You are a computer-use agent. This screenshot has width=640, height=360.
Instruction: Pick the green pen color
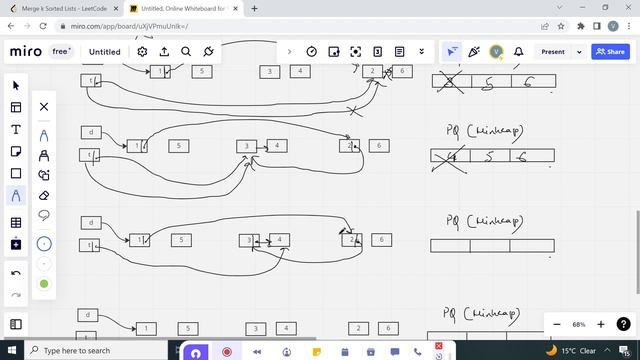pos(44,284)
